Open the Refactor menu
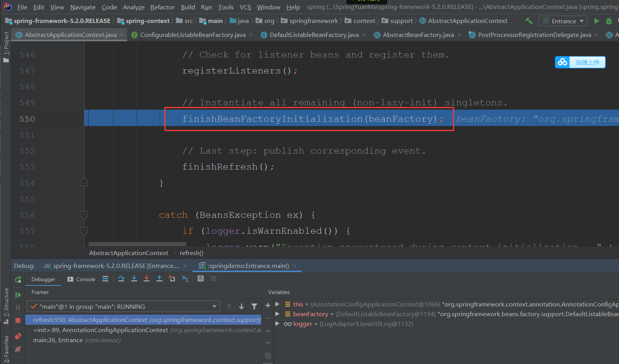Screen dimensions: 619x364 coord(163,7)
